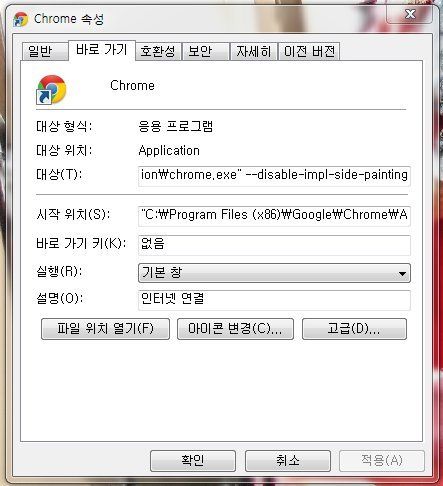Go to the 이전 버전 tab
443x486 pixels.
tap(309, 51)
